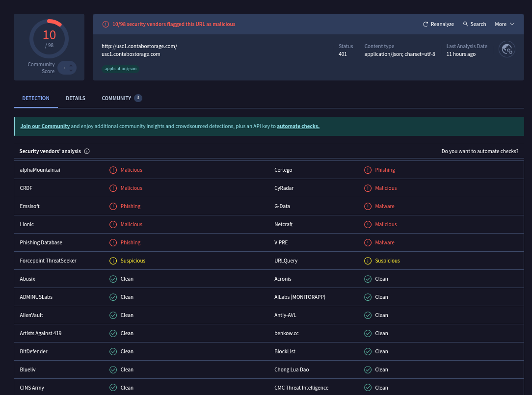Click the Abusix clean checkmark icon
532x395 pixels.
113,279
